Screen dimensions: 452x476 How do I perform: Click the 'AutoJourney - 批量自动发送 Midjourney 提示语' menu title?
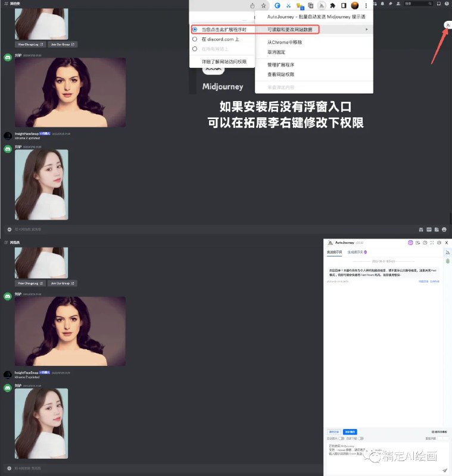point(316,17)
